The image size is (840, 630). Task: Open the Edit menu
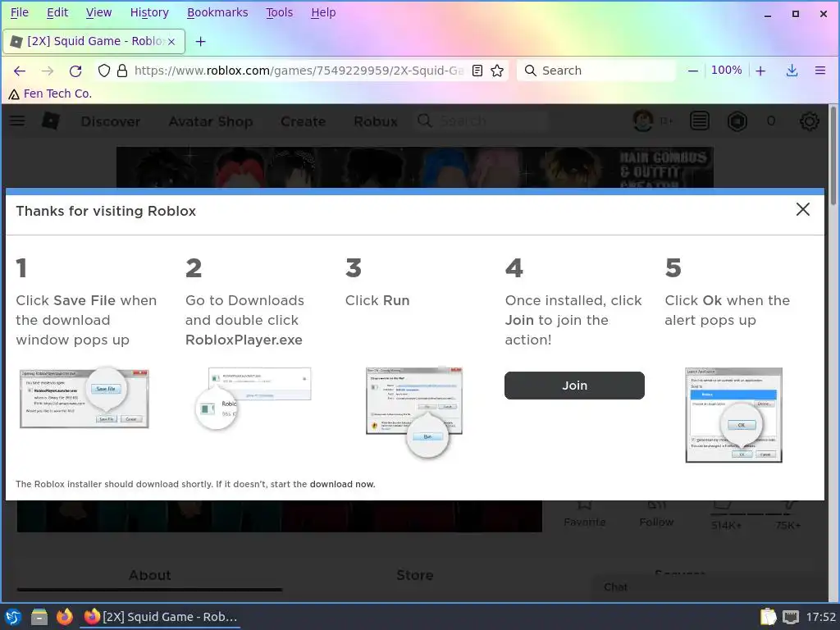tap(57, 12)
